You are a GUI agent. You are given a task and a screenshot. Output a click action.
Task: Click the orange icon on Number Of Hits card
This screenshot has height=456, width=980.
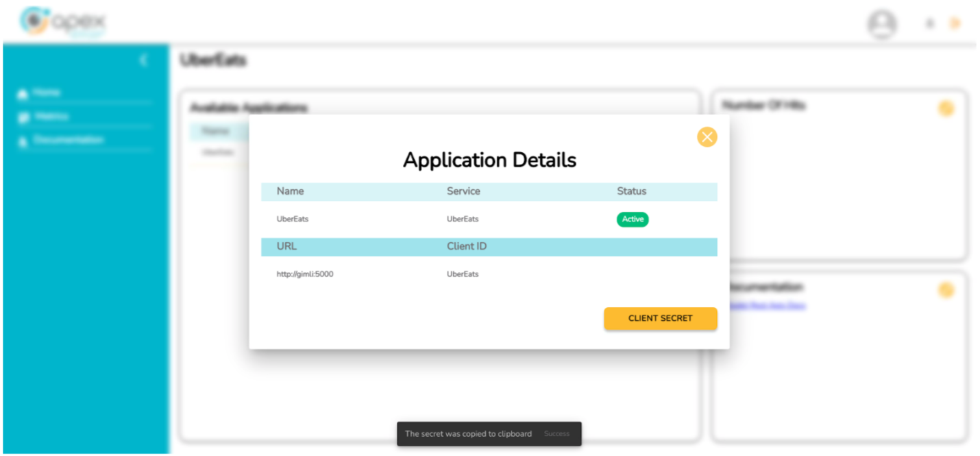[x=946, y=108]
